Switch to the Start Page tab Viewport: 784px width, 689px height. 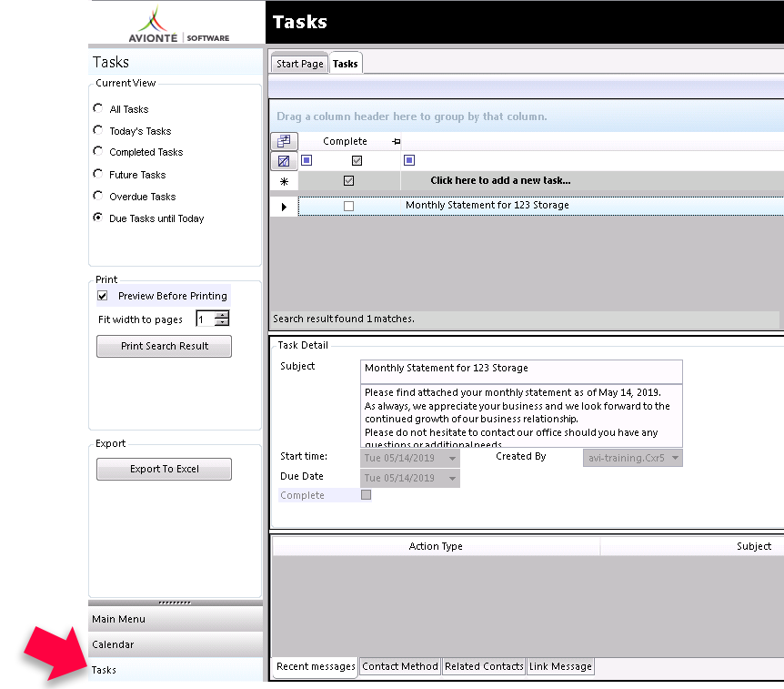(x=299, y=64)
